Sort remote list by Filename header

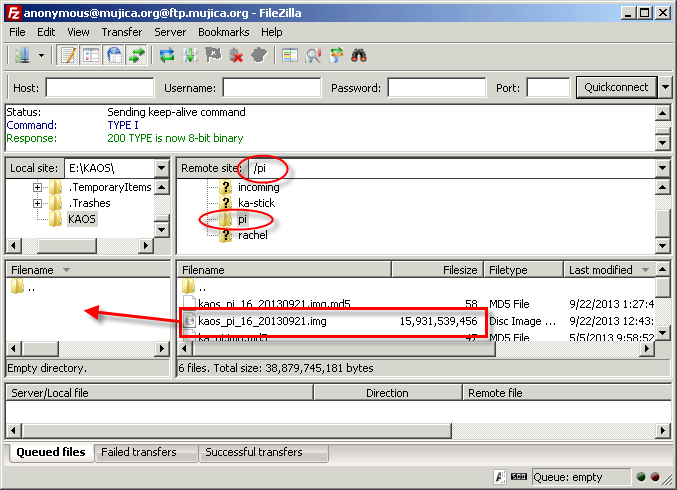pyautogui.click(x=284, y=270)
